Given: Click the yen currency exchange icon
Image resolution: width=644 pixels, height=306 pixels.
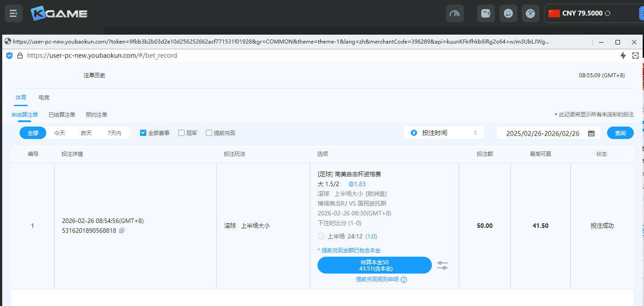Looking at the screenshot, I should 530,13.
